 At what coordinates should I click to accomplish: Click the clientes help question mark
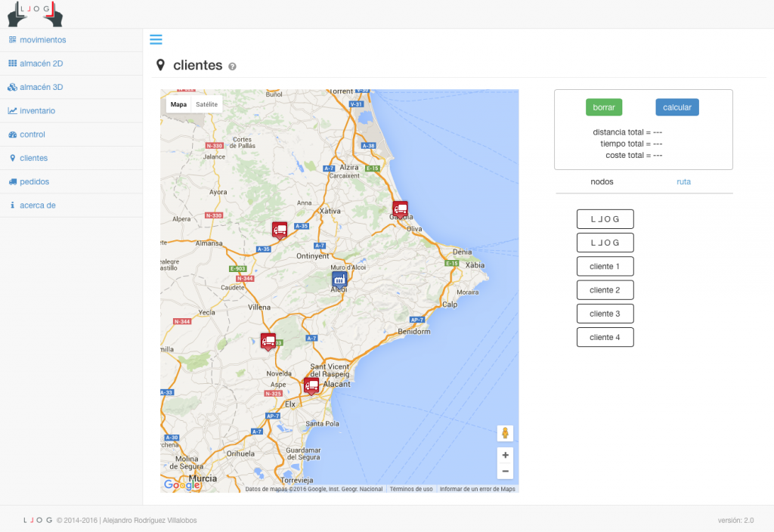pos(232,66)
